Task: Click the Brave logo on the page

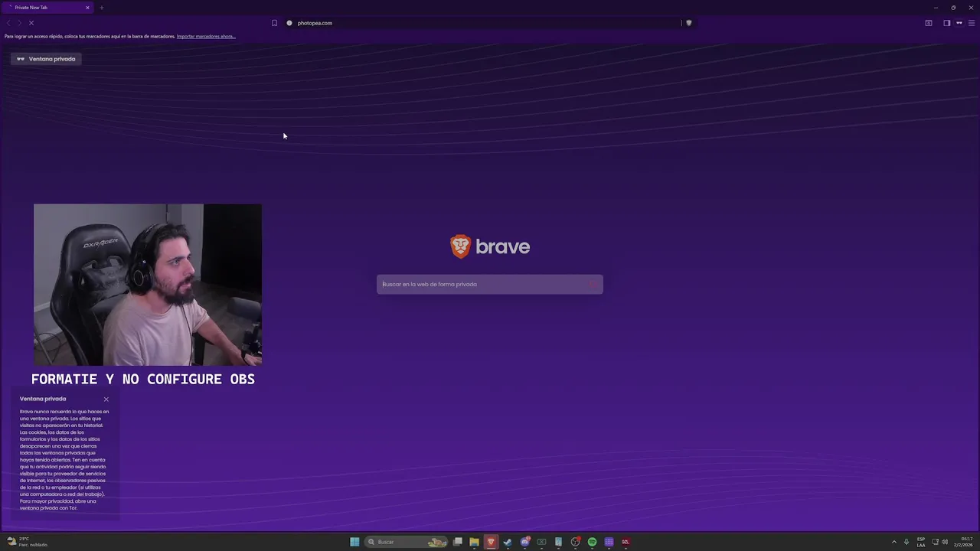Action: pos(490,246)
